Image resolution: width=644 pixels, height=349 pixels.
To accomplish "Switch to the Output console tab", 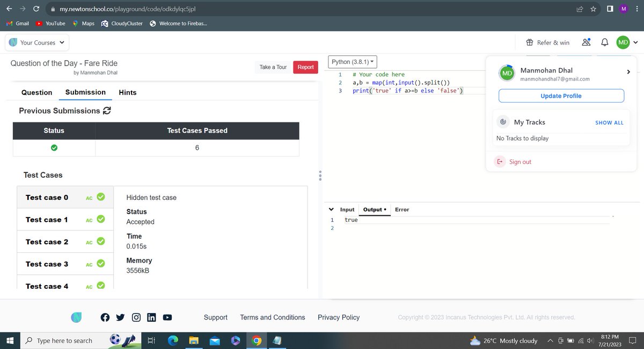I will click(375, 209).
